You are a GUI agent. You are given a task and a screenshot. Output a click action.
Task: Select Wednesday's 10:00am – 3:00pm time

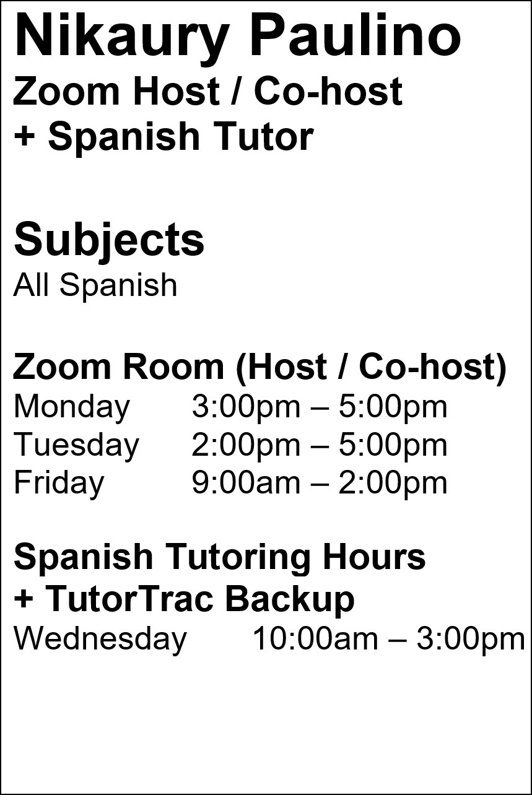coord(389,639)
